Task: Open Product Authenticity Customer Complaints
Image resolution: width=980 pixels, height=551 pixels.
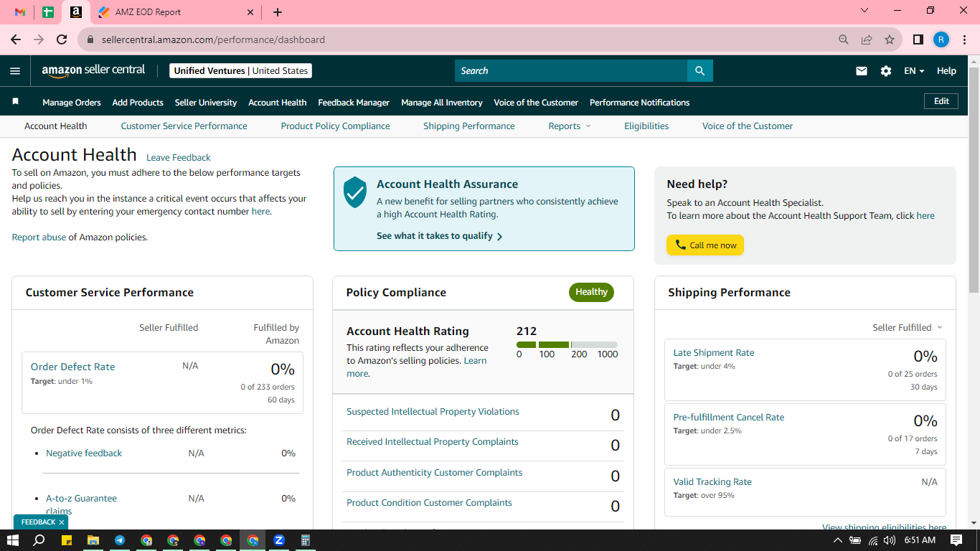Action: coord(434,472)
